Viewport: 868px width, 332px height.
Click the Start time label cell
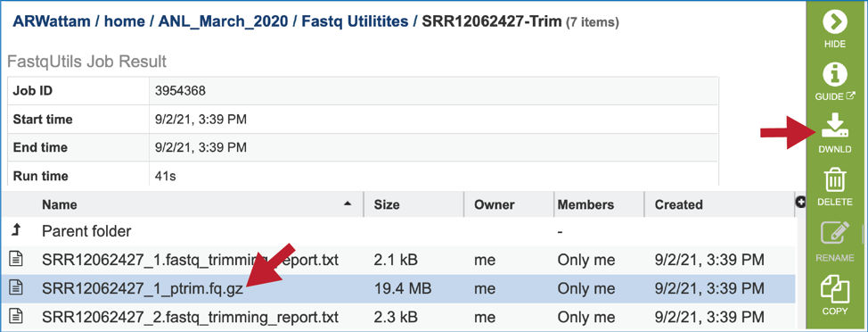[78, 120]
